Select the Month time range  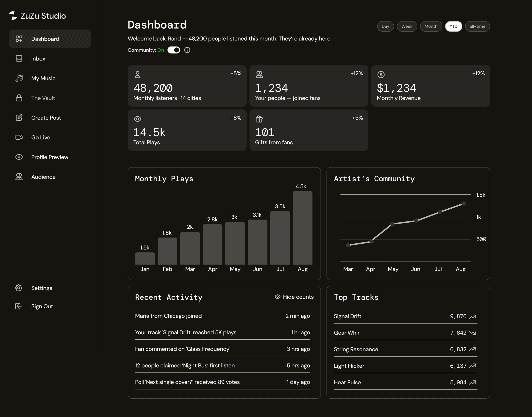(431, 26)
